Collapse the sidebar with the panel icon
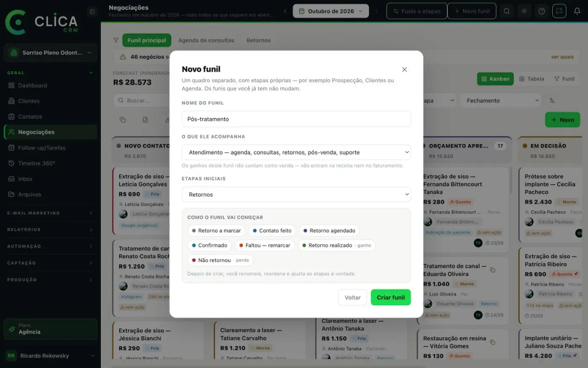Viewport: 588px width, 368px height. (92, 11)
